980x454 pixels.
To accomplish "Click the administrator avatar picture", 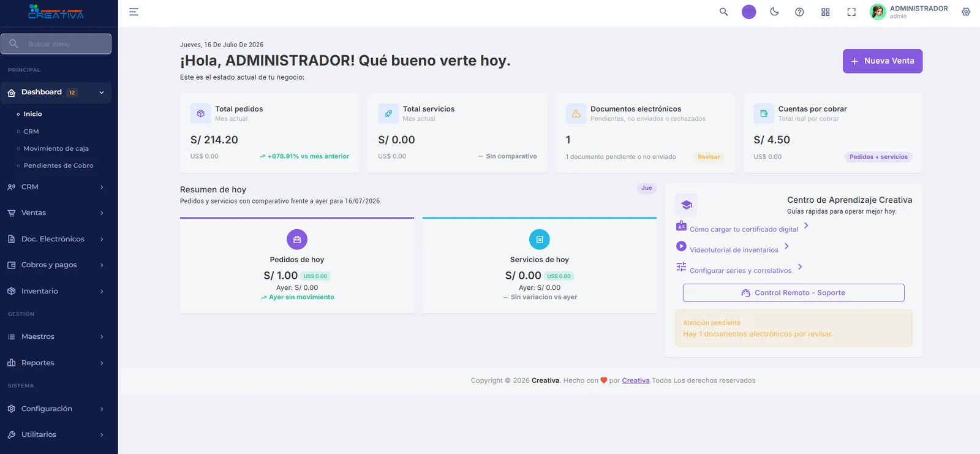I will 878,12.
